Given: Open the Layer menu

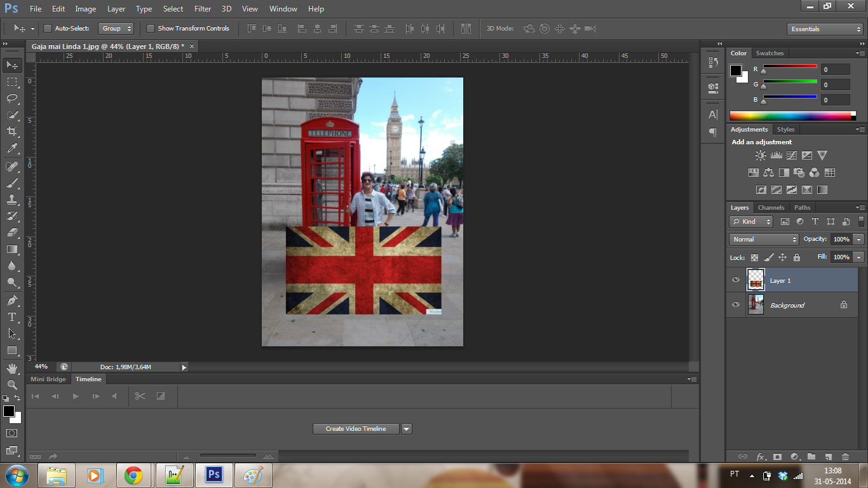Looking at the screenshot, I should (116, 9).
